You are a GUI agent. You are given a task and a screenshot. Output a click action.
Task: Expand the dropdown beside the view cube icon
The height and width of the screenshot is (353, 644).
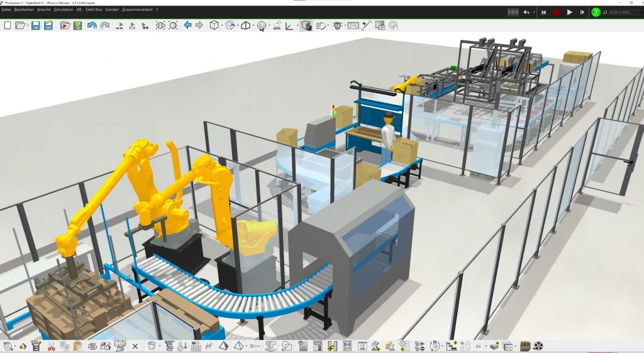[222, 26]
